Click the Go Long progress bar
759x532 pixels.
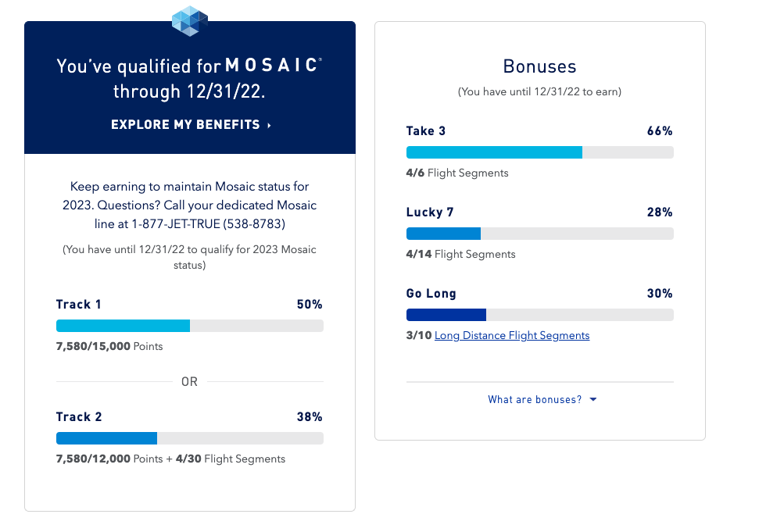click(539, 315)
